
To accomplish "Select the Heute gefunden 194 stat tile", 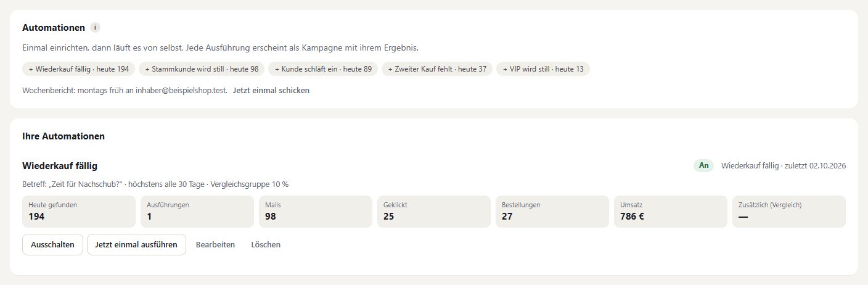I will click(x=79, y=212).
